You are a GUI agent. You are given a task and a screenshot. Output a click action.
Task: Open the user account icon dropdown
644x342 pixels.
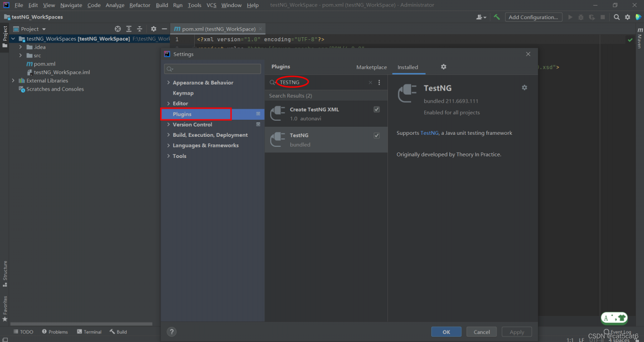481,17
